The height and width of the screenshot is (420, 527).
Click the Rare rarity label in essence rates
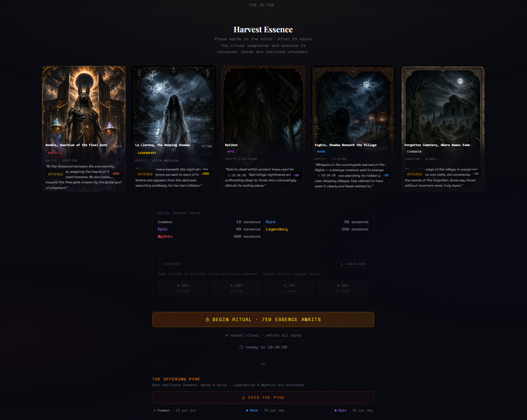pos(271,222)
